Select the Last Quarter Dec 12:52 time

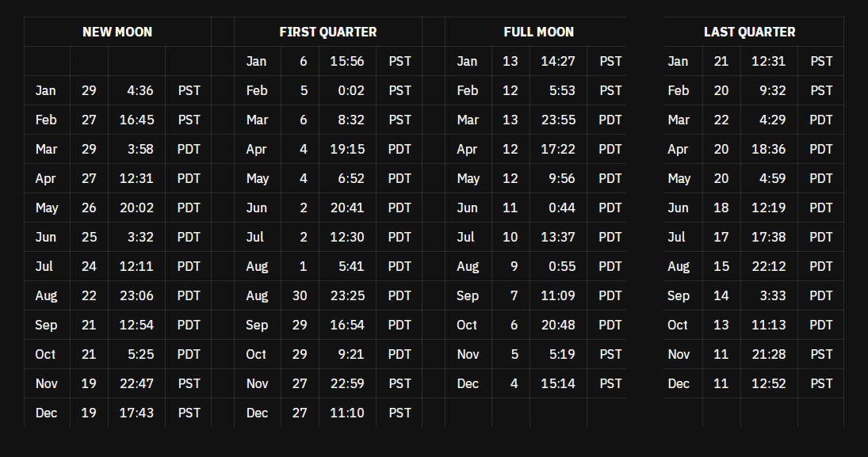click(769, 384)
